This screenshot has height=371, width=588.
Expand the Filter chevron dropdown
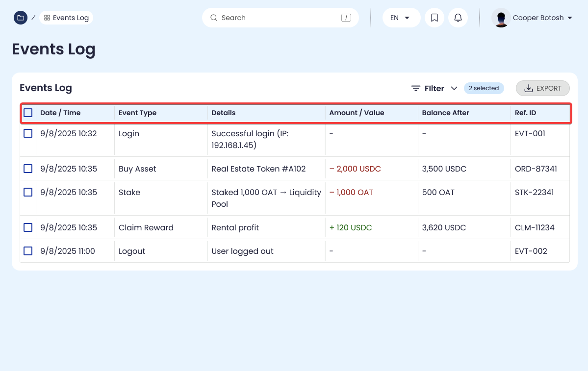coord(454,88)
